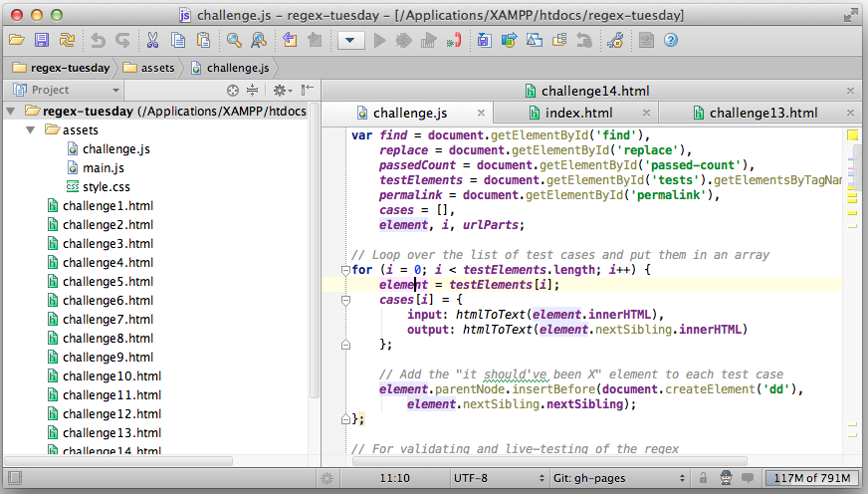Click the 11:10 cursor position indicator

click(x=395, y=478)
